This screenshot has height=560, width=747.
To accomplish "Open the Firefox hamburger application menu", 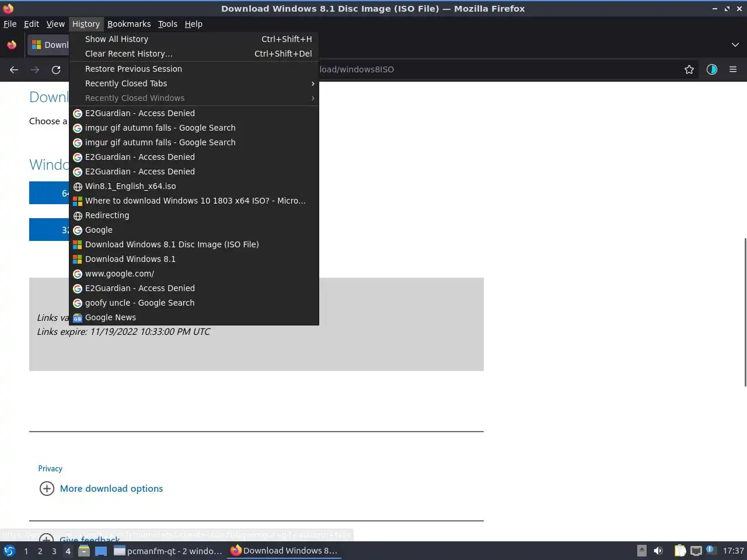I will (733, 69).
